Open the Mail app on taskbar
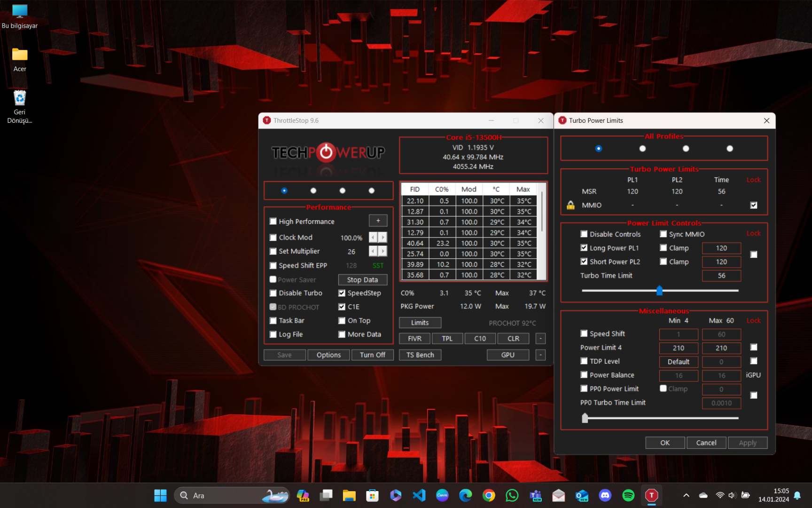 pos(559,495)
